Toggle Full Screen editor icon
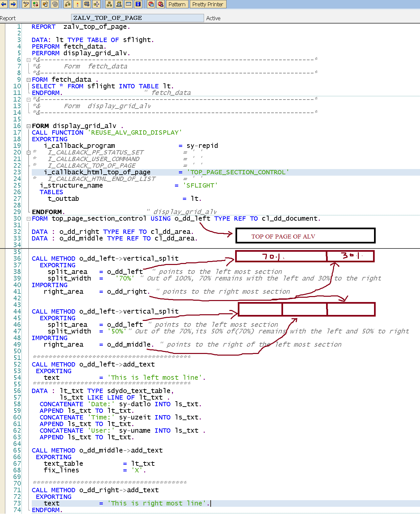 click(129, 4)
